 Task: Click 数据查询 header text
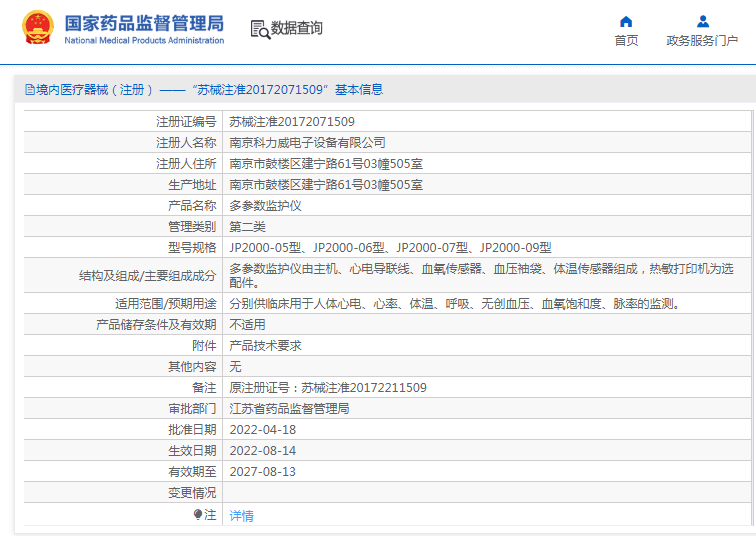(296, 28)
